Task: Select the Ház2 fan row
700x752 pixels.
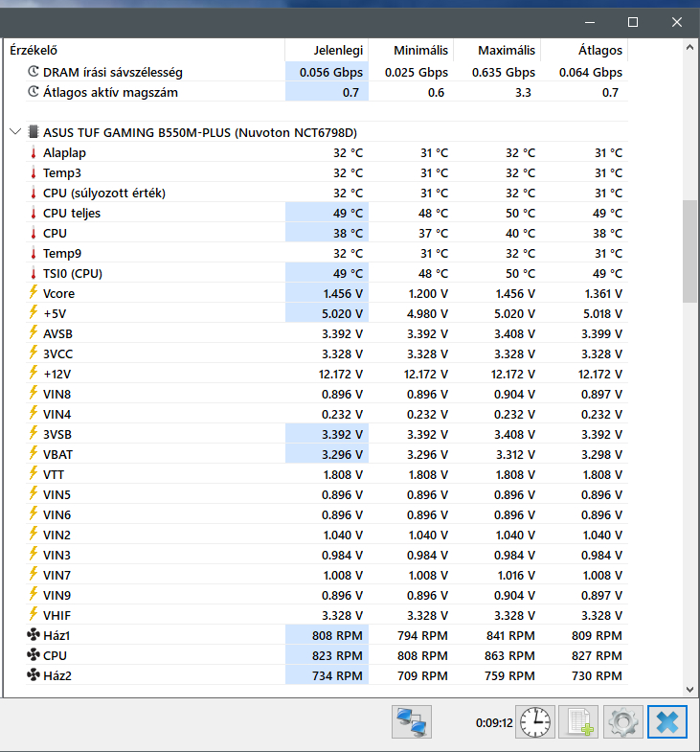Action: coord(56,675)
